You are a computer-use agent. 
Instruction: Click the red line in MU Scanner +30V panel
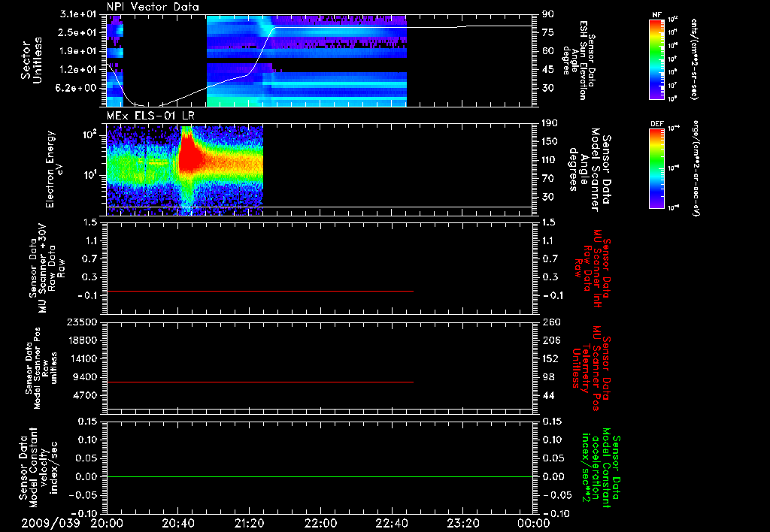[260, 291]
